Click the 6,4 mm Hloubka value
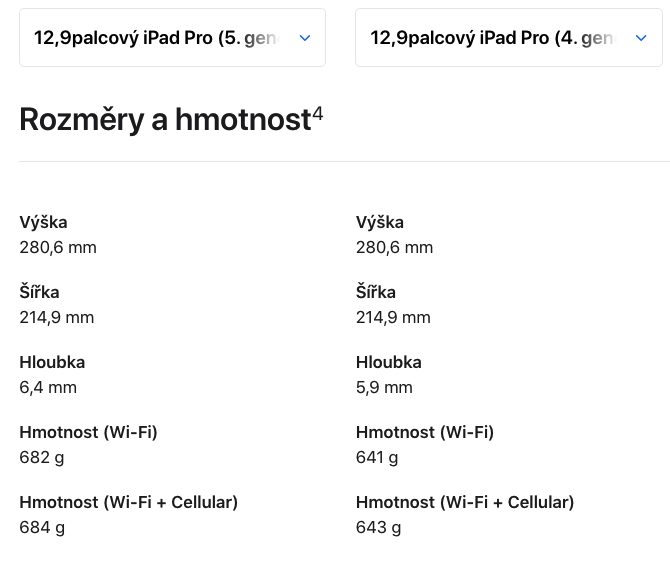670x577 pixels. (x=48, y=387)
